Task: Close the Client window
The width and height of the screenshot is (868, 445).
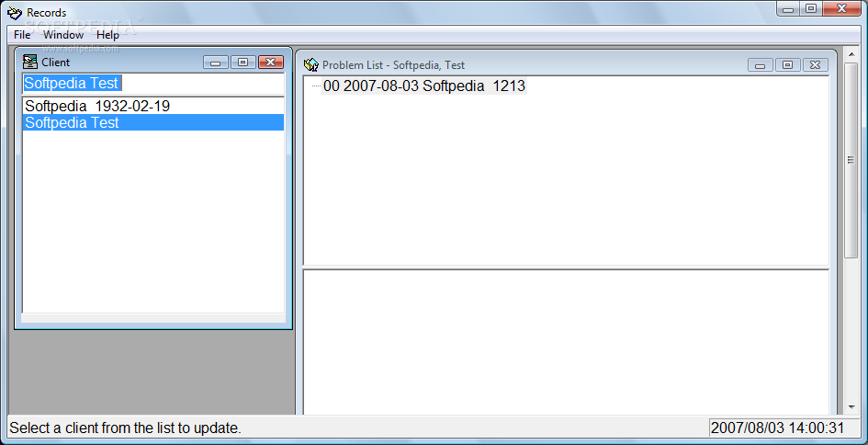Action: (271, 63)
